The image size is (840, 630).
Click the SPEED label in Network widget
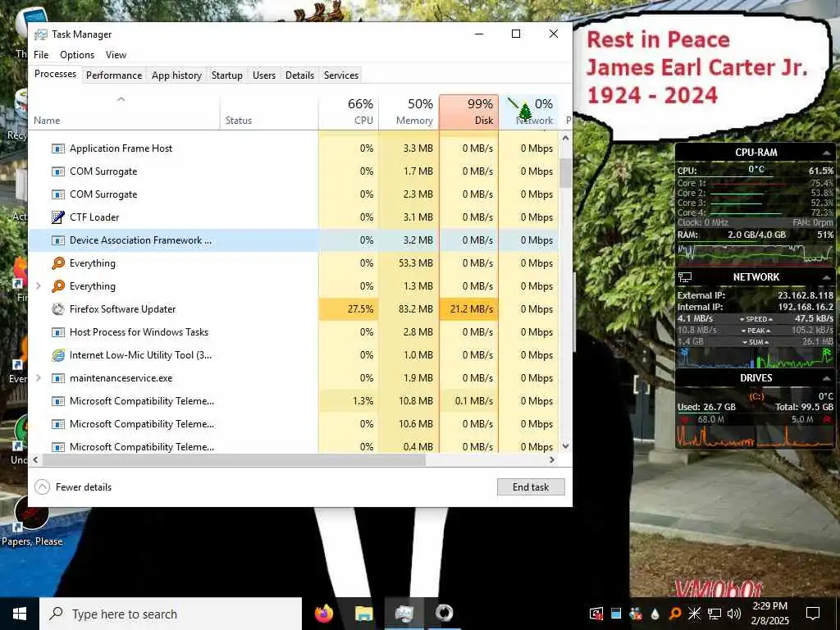756,319
